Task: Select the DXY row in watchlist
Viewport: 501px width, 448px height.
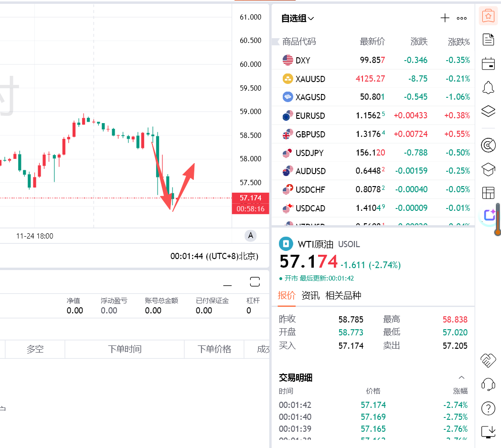Action: tap(373, 60)
